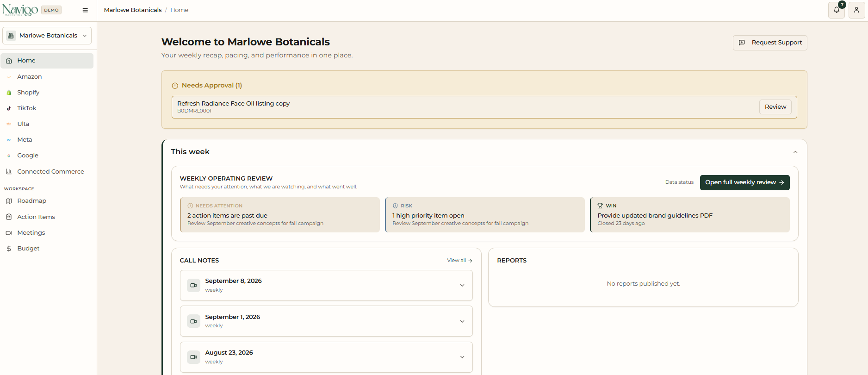This screenshot has width=868, height=375.
Task: Open Roadmap in the workspace menu
Action: point(47,201)
